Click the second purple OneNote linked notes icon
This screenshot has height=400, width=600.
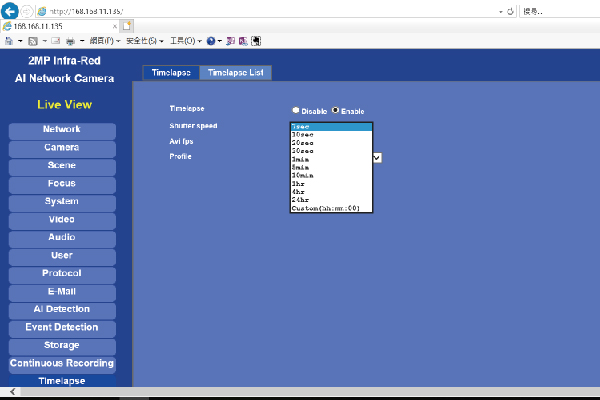pyautogui.click(x=243, y=41)
